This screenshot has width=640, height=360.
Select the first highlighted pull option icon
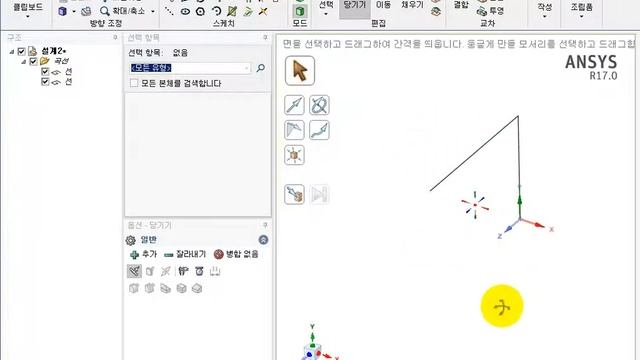[134, 271]
